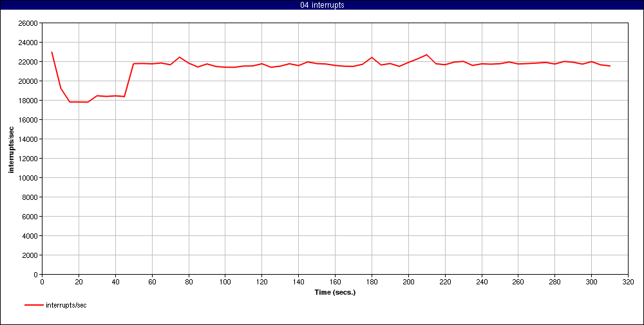Viewport: 644px width, 325px height.
Task: Click the spike data point at 75 seconds
Action: click(x=180, y=57)
